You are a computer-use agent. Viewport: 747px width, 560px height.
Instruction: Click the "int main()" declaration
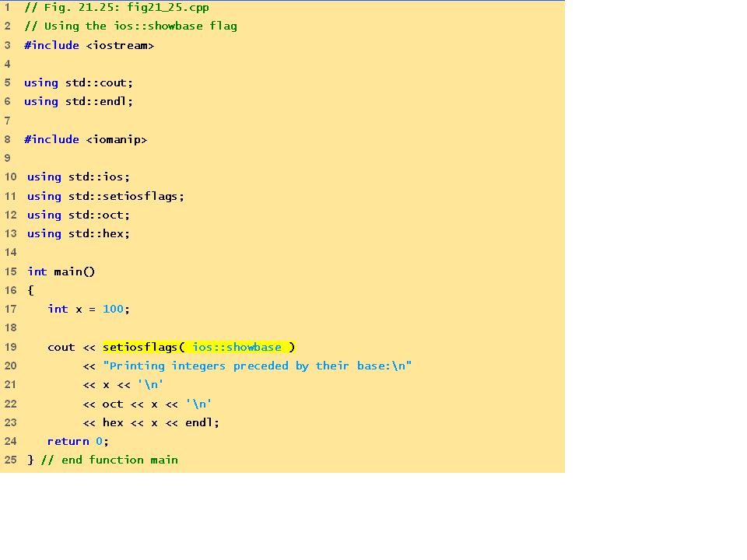[x=61, y=271]
